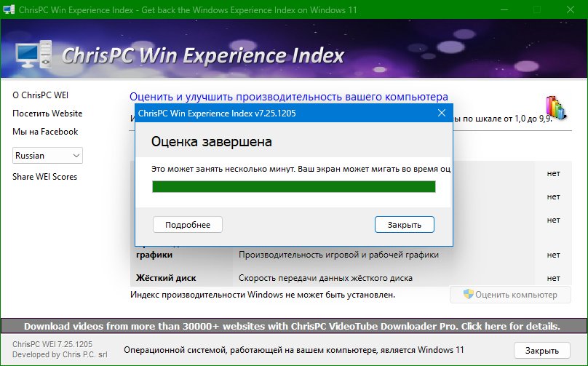
Task: Click the colorful bar chart icon
Action: tap(555, 108)
